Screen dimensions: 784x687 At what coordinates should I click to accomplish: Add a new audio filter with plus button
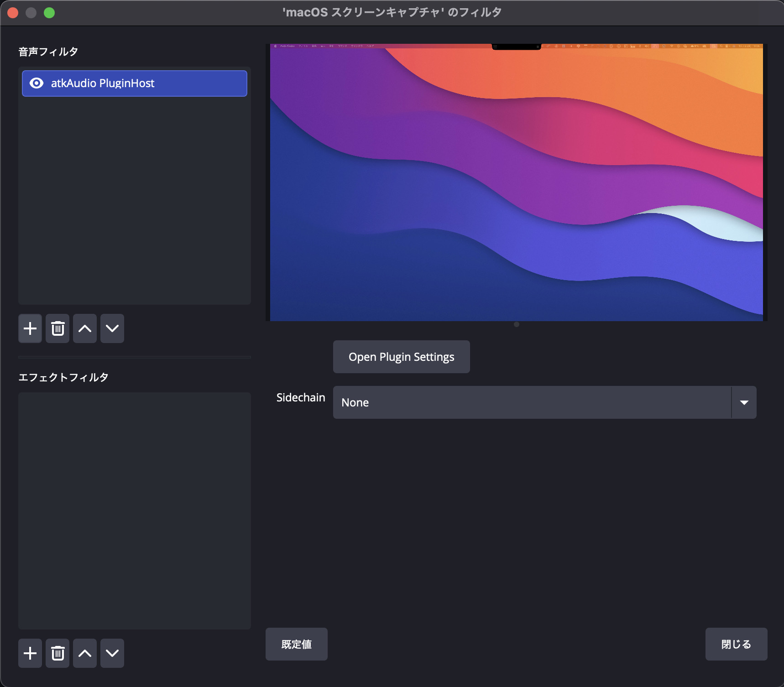[30, 328]
